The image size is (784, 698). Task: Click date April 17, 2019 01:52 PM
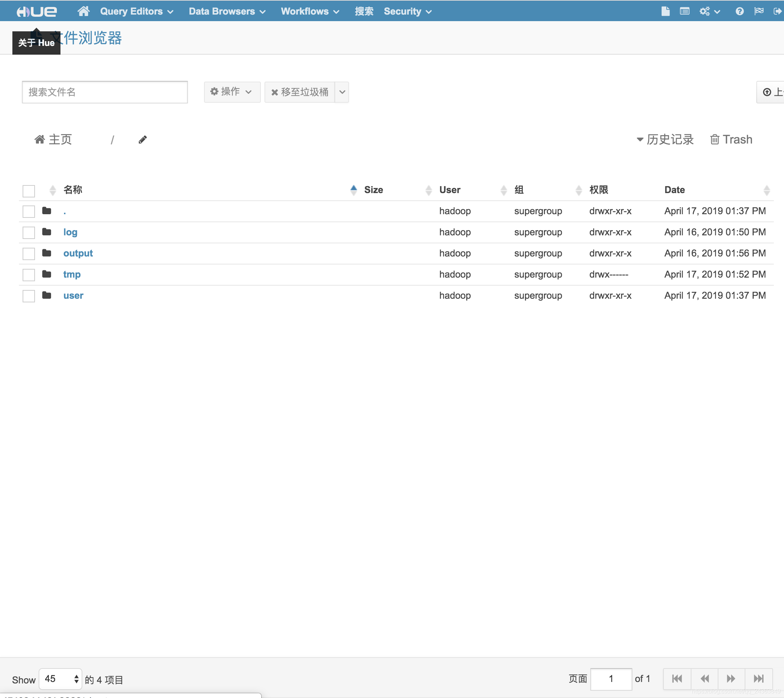point(715,274)
